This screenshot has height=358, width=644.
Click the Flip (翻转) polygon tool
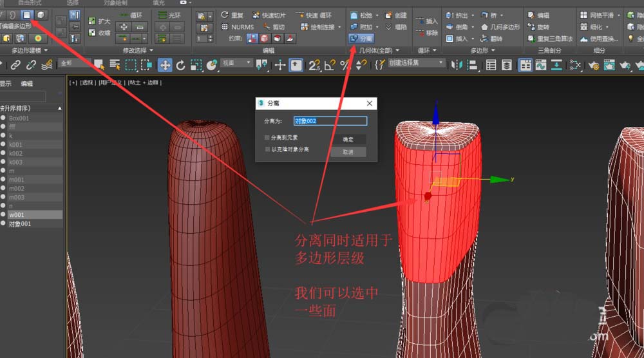pyautogui.click(x=491, y=39)
